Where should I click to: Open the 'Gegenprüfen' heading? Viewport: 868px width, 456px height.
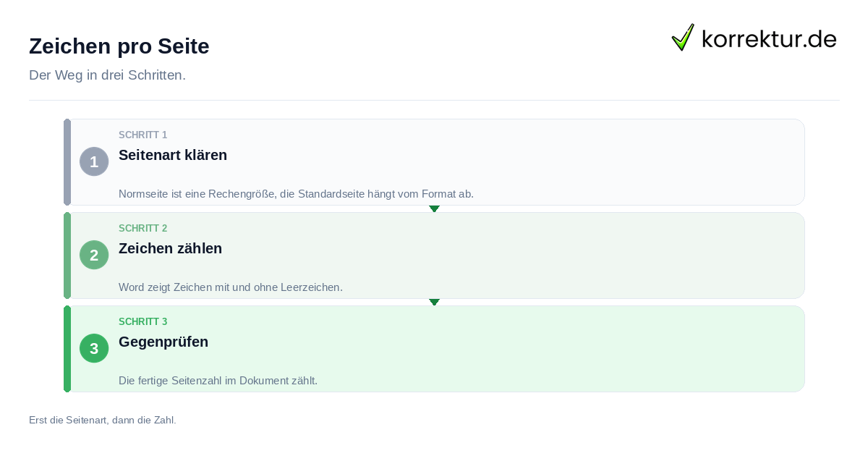[x=163, y=342]
